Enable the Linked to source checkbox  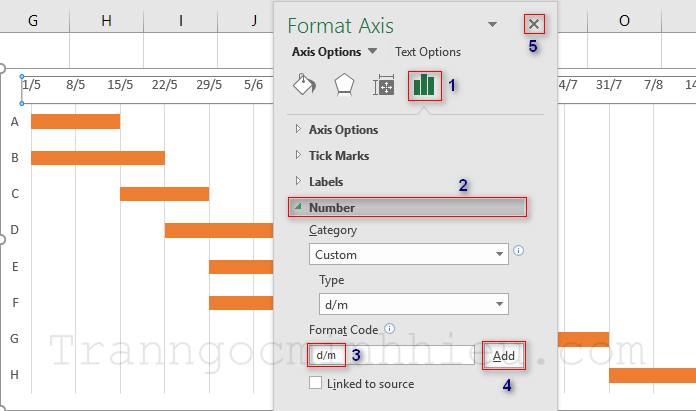click(316, 383)
